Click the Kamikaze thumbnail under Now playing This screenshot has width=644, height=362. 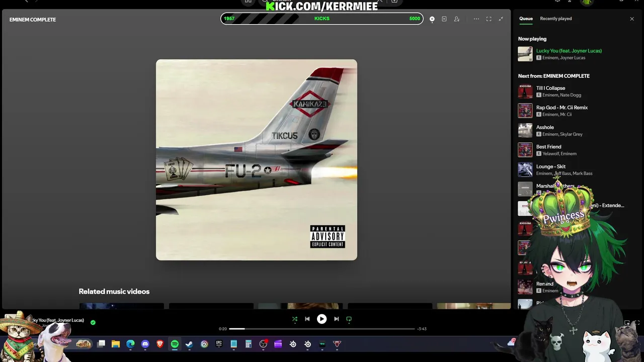click(525, 54)
